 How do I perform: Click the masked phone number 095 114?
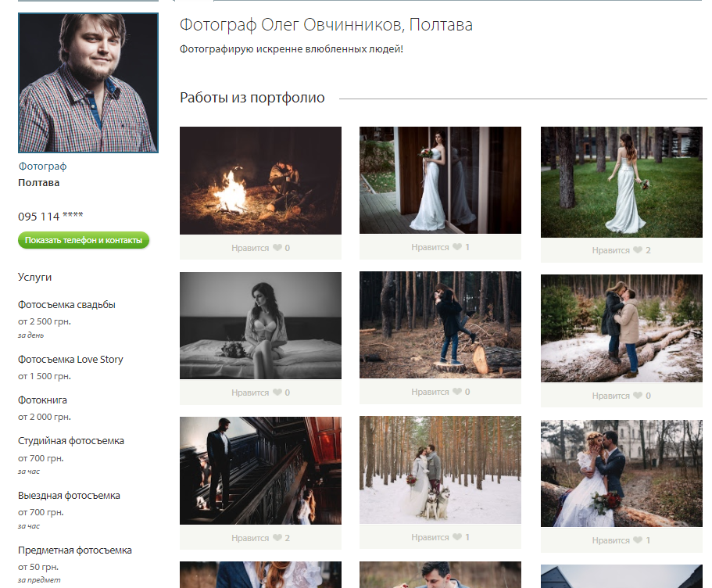[51, 217]
